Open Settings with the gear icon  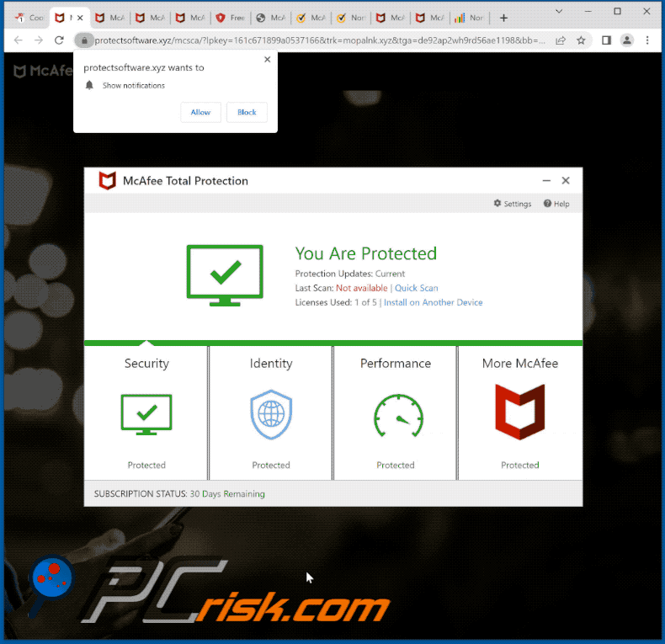point(513,204)
